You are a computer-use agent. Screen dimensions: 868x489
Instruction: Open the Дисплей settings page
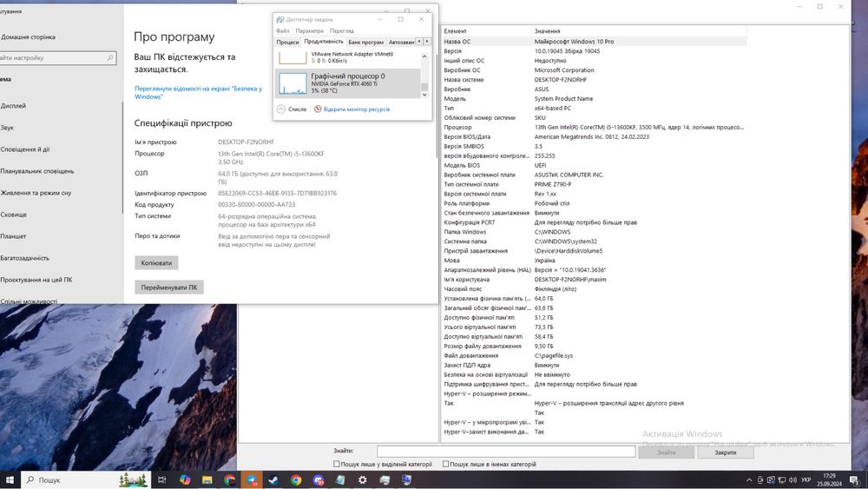(x=13, y=106)
